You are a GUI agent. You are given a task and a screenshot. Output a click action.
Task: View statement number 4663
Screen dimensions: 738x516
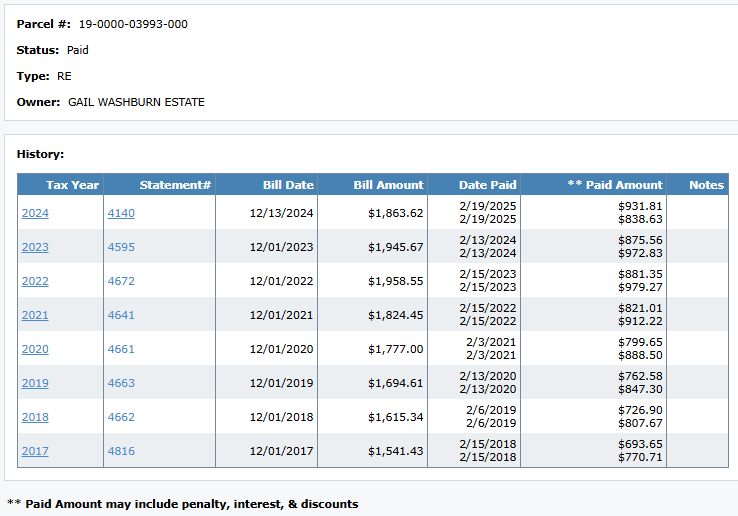coord(121,383)
